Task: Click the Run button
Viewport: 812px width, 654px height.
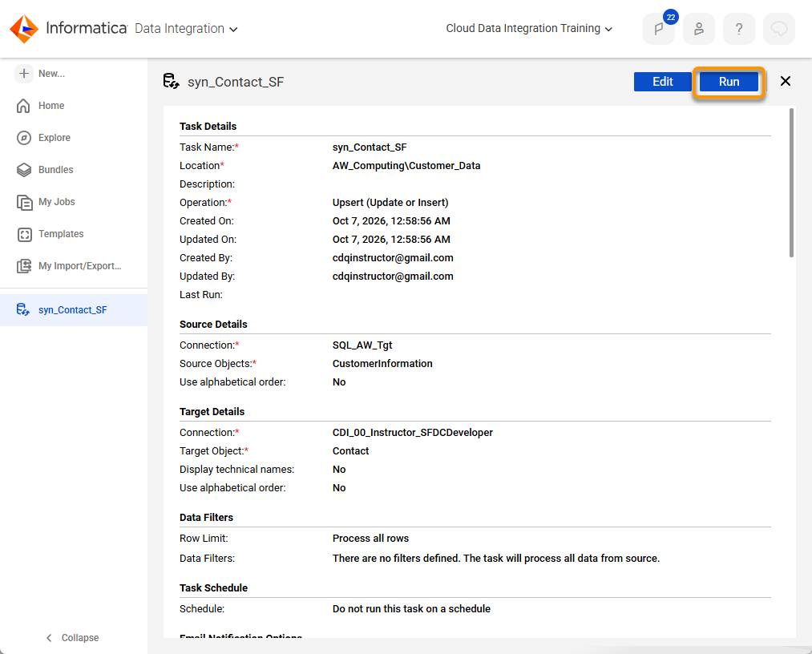Action: click(x=729, y=82)
